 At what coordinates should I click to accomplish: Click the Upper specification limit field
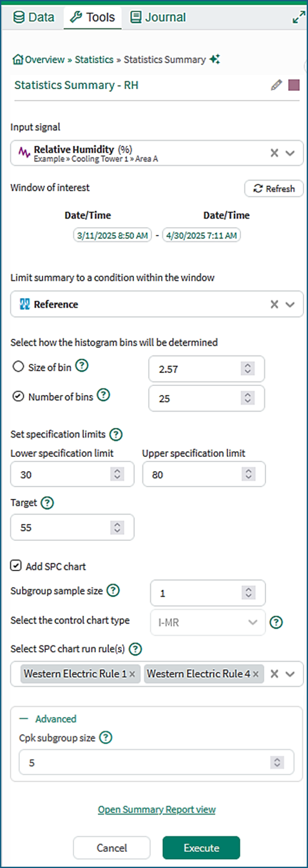204,474
